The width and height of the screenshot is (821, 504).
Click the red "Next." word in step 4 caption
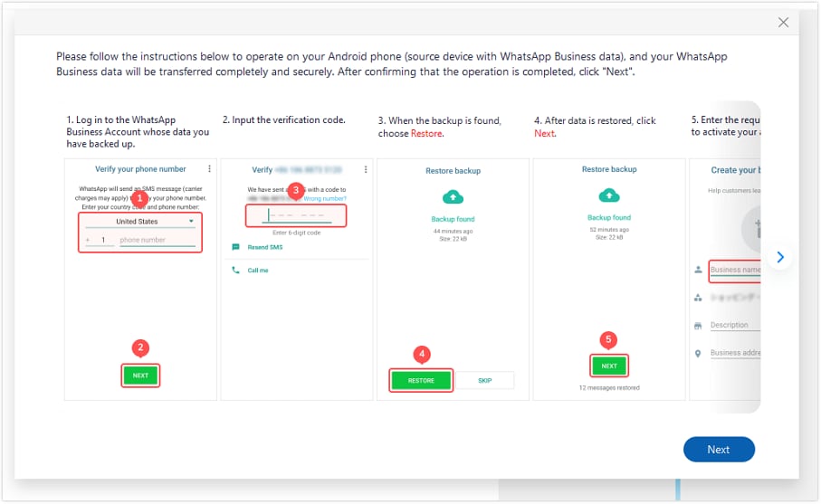[x=545, y=133]
